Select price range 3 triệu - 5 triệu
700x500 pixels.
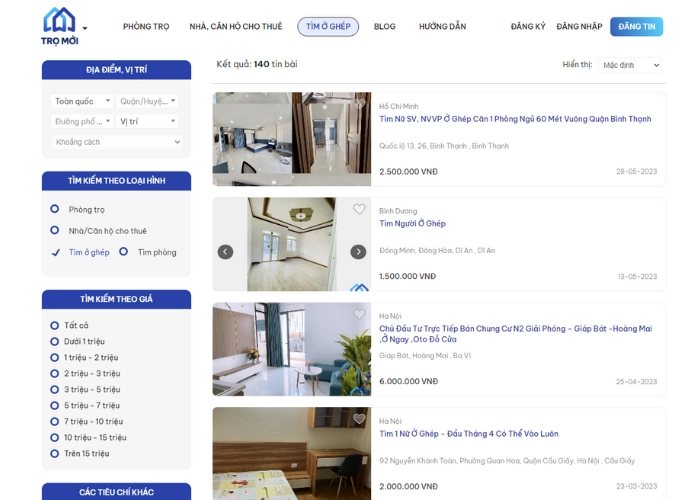[x=55, y=389]
